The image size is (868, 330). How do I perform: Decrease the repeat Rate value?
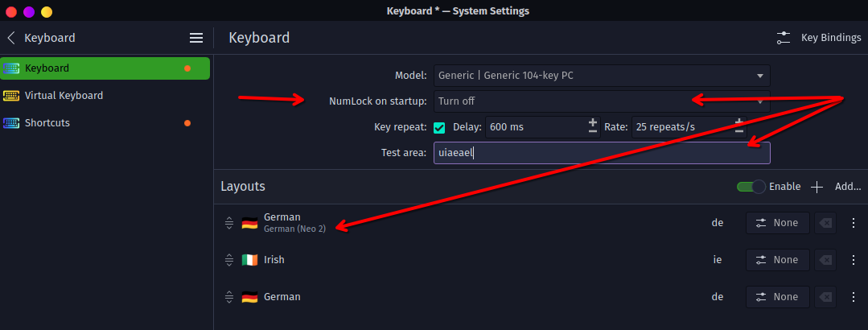(x=739, y=132)
